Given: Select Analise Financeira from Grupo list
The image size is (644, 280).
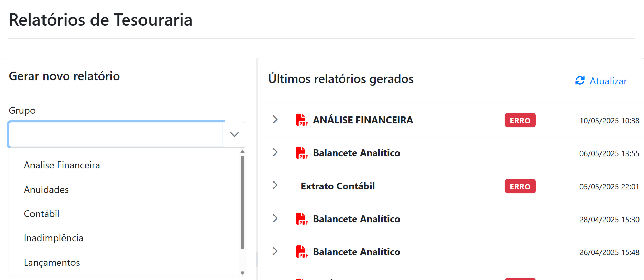Looking at the screenshot, I should coord(62,165).
